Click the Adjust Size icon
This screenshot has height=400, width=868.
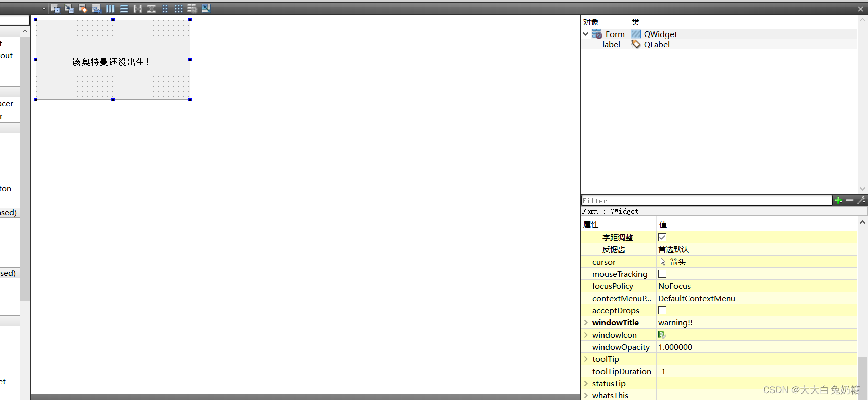(206, 8)
